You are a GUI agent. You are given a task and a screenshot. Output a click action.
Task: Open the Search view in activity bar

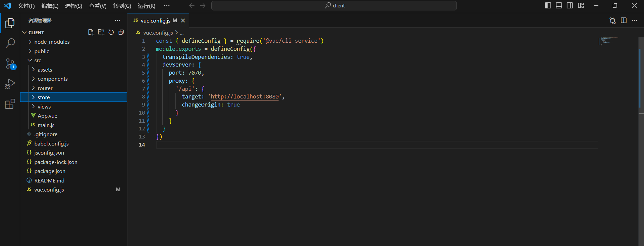[x=10, y=43]
